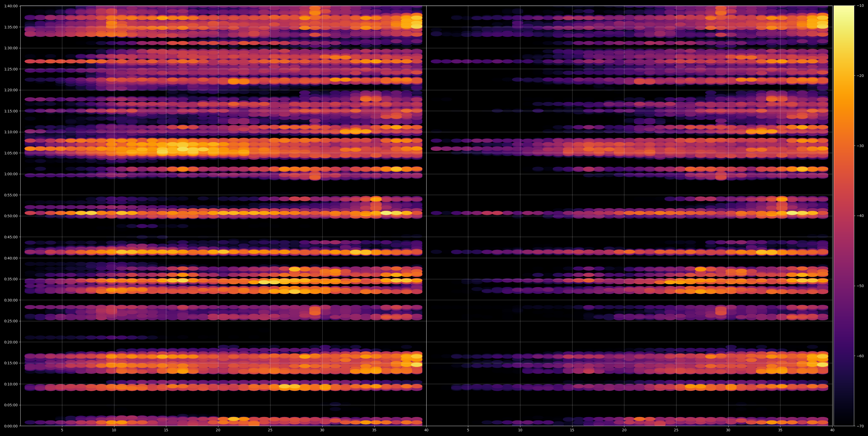
Task: Click the 0:05:00 y-axis tick label
Action: click(10, 405)
